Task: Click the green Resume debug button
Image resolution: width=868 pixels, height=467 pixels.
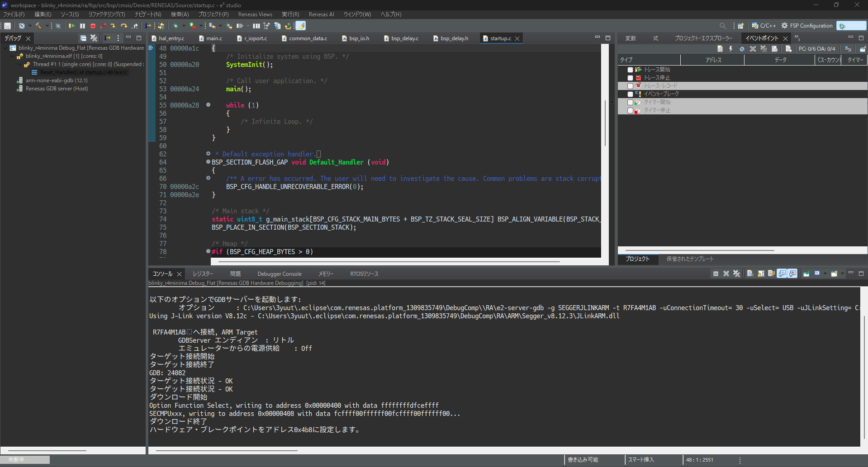Action: [x=71, y=26]
